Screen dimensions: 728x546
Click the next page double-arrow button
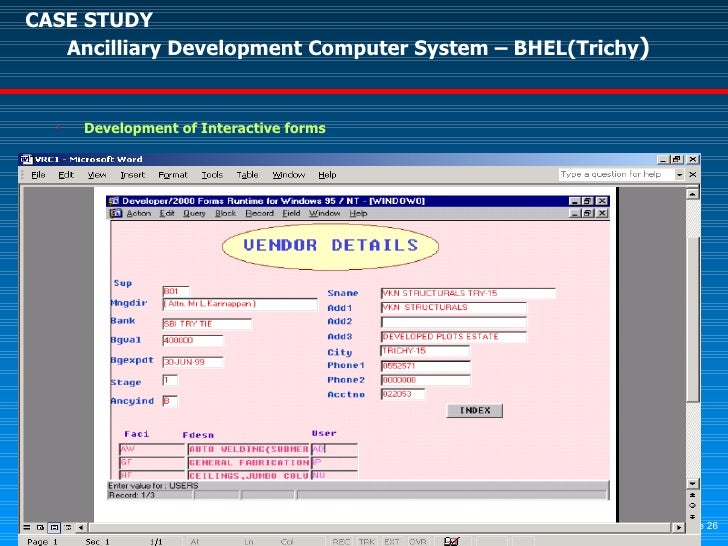tap(693, 516)
